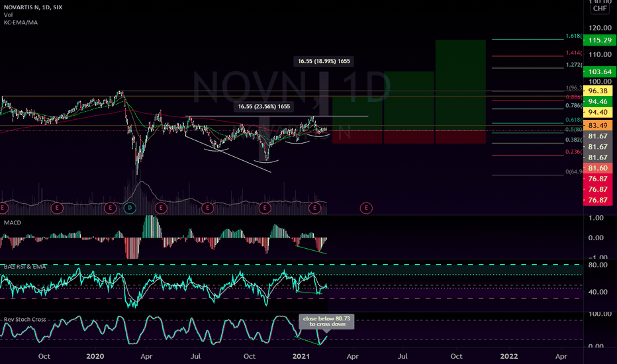
Task: Click the 40.00 level on RSI scale
Action: tap(598, 292)
